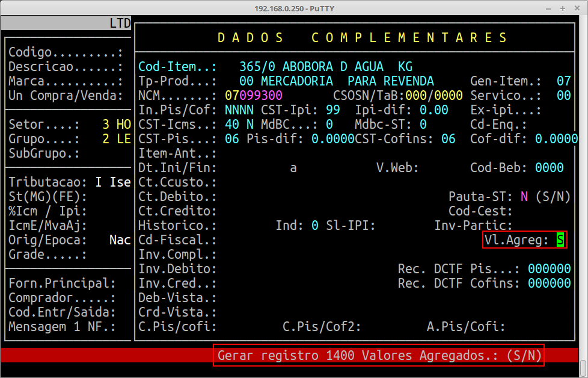The width and height of the screenshot is (588, 378).
Task: Click the CST-Ipi value 99
Action: click(x=333, y=110)
